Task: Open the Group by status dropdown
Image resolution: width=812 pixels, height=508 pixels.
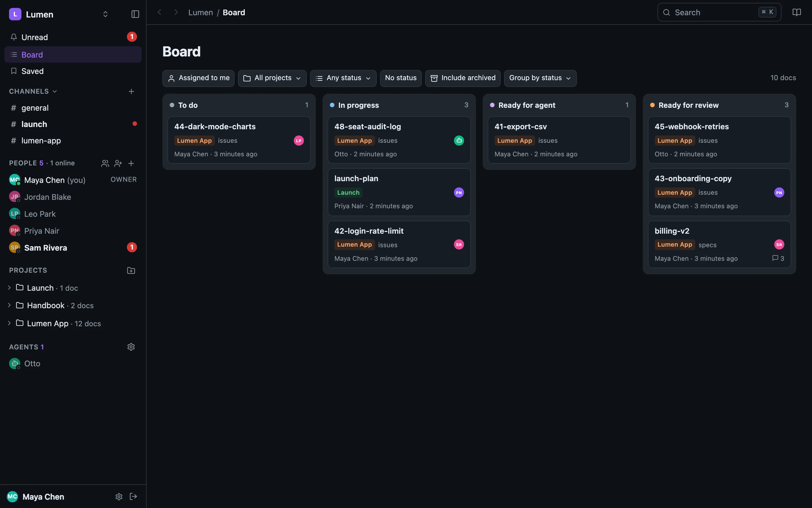Action: [540, 78]
